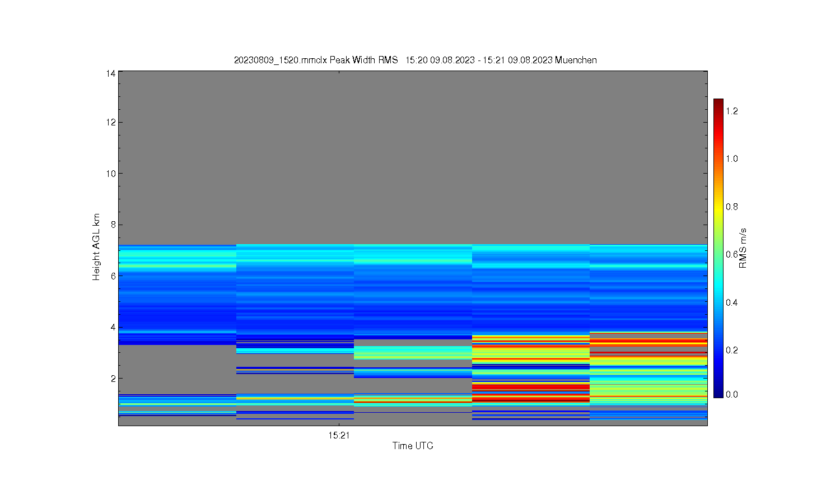The image size is (840, 504).
Task: Click the 1.2 colorbar tick label
Action: [731, 111]
